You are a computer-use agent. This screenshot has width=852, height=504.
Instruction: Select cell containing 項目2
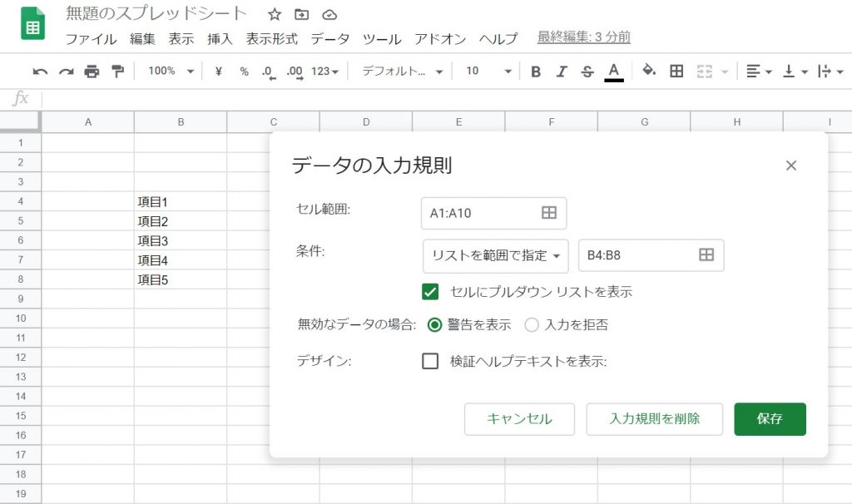[181, 221]
